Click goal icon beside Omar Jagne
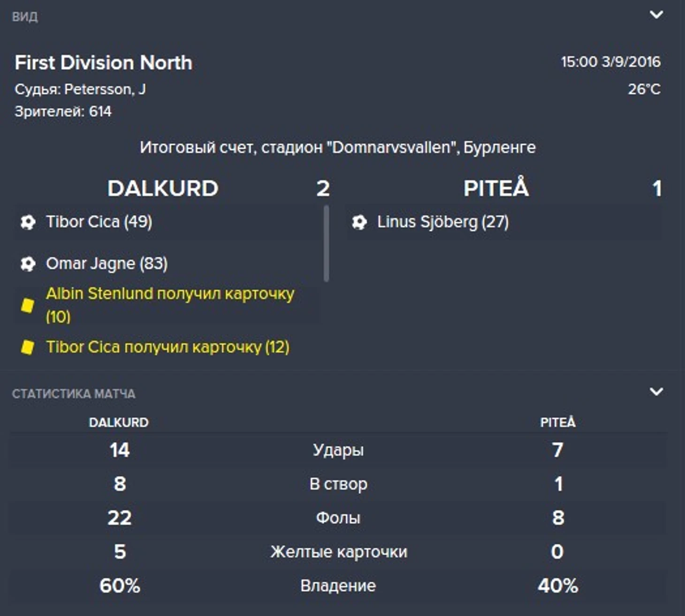Viewport: 685px width, 616px height. [28, 264]
